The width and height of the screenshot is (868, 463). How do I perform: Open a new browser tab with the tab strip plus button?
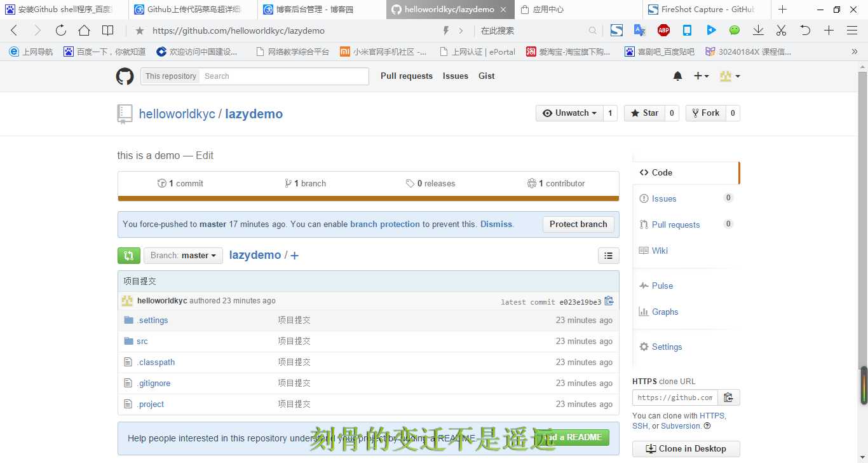pyautogui.click(x=782, y=10)
